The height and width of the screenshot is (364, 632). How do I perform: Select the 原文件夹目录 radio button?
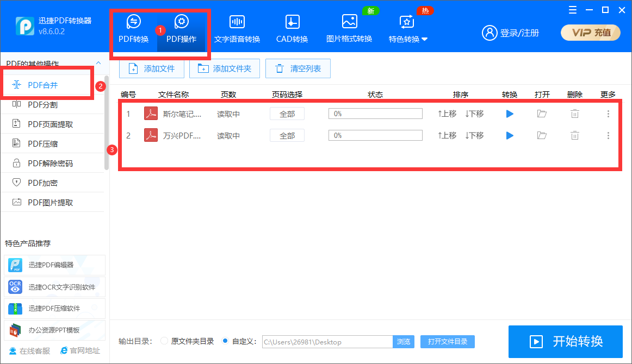tap(164, 341)
